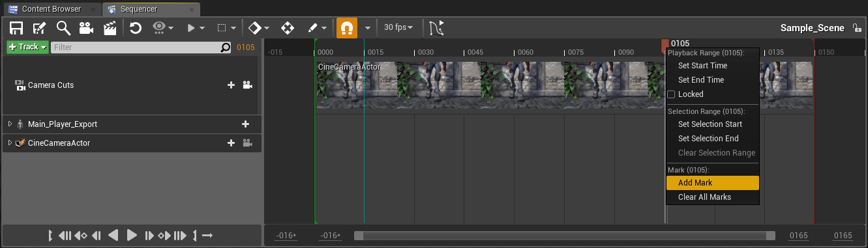The height and width of the screenshot is (248, 868).
Task: Toggle the orange snapping magnet button
Action: click(x=347, y=28)
